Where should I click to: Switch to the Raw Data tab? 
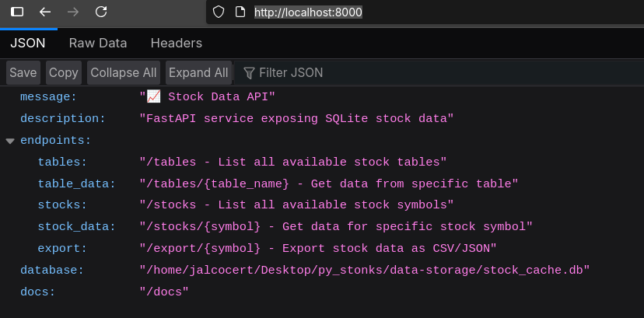(98, 43)
